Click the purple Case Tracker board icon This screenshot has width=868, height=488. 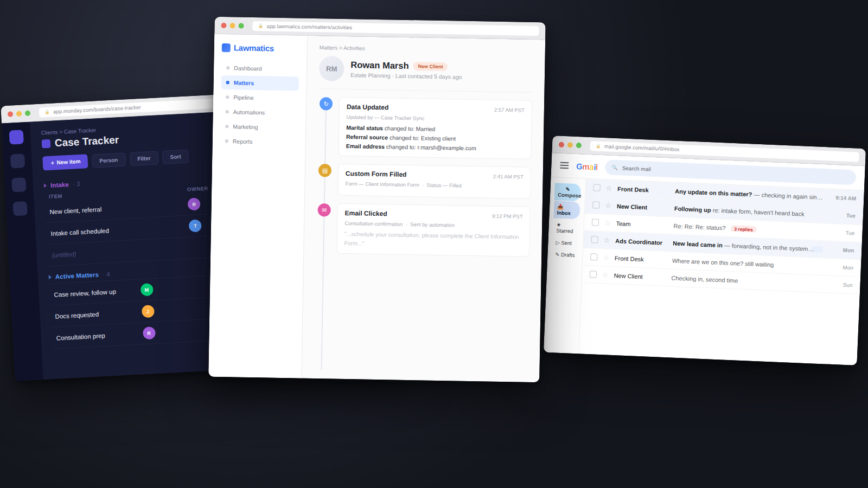pos(46,144)
